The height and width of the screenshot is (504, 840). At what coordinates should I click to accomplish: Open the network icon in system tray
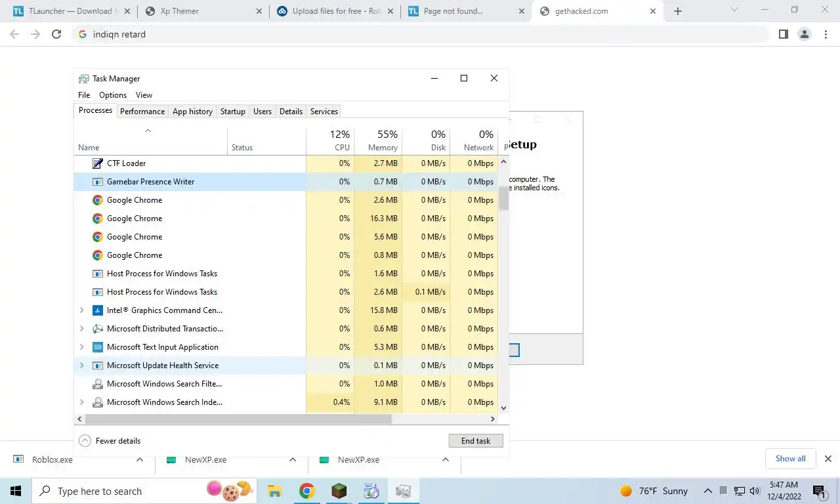(740, 491)
